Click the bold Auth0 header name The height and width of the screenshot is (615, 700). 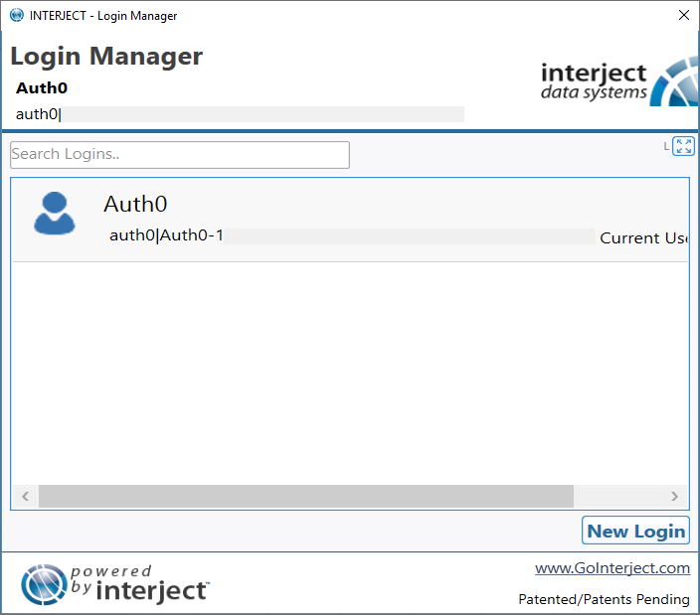click(x=42, y=88)
